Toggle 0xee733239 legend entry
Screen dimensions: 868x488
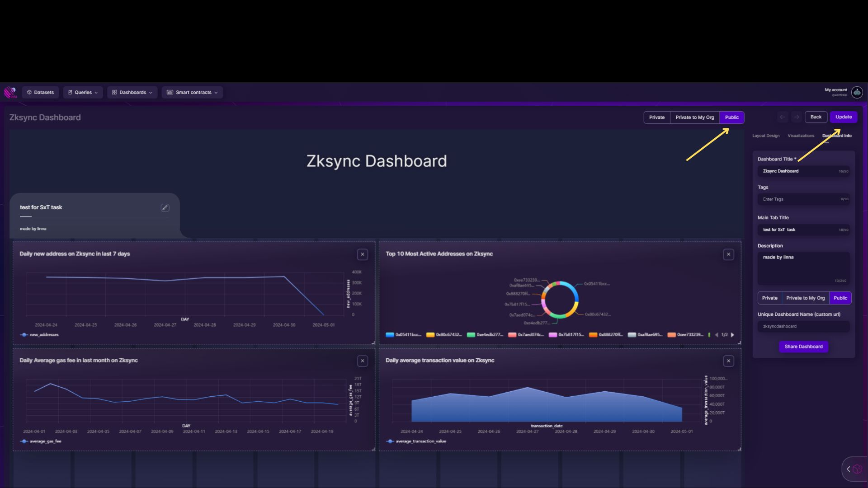(686, 335)
